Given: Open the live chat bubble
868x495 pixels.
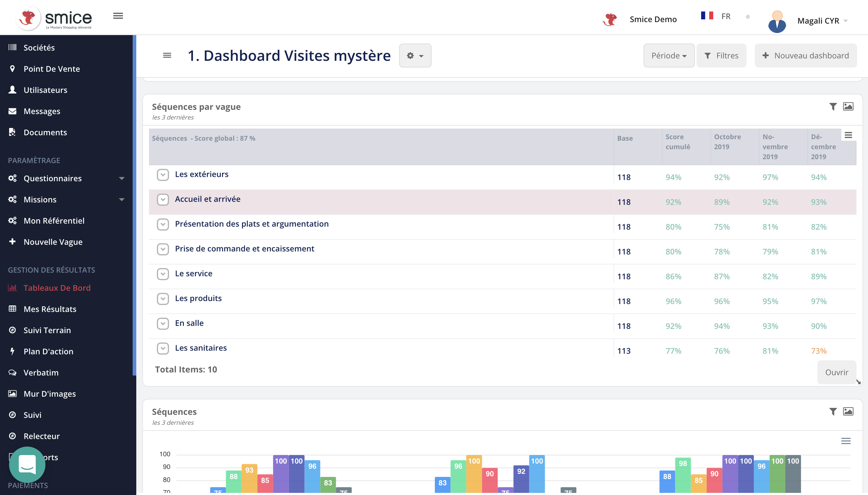Looking at the screenshot, I should click(x=27, y=464).
